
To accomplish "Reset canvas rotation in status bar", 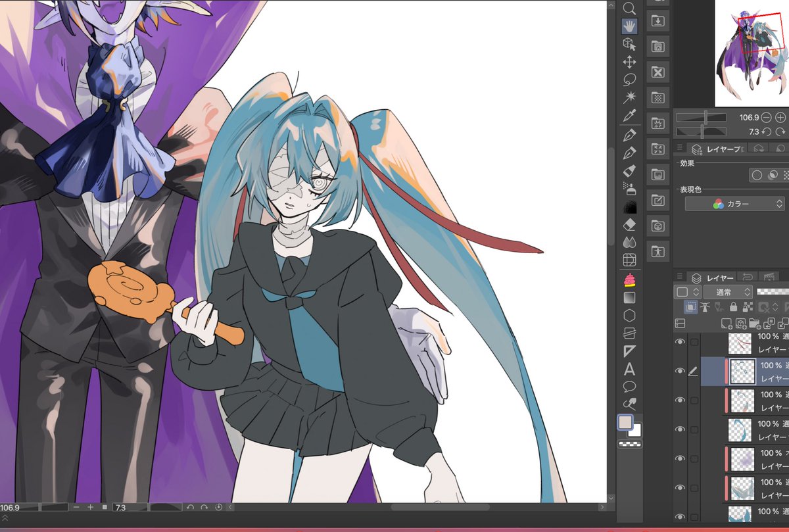I will click(x=218, y=508).
